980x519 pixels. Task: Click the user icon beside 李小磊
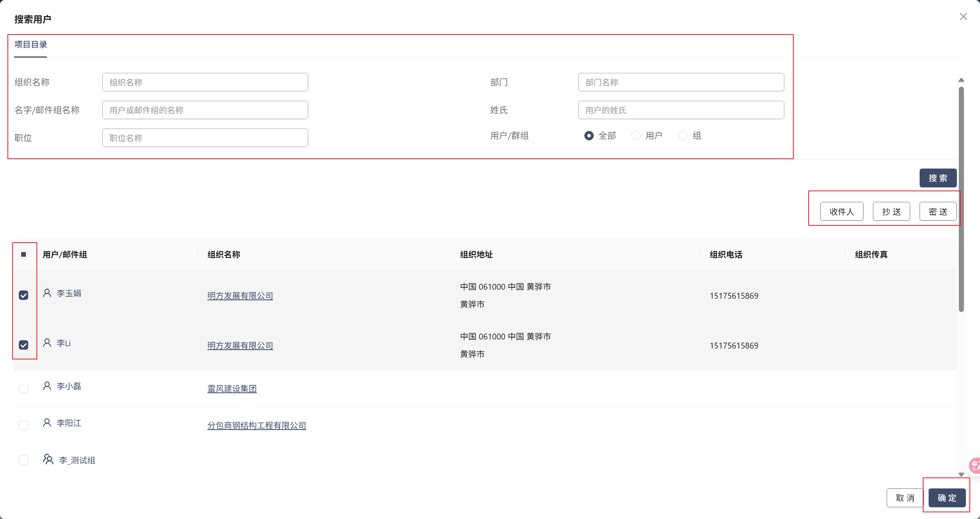[47, 386]
